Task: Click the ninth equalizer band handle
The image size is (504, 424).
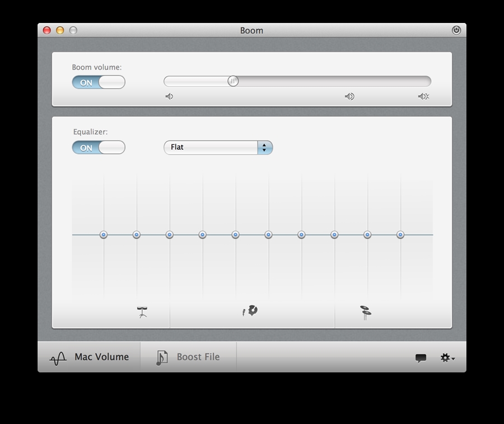Action: tap(367, 234)
